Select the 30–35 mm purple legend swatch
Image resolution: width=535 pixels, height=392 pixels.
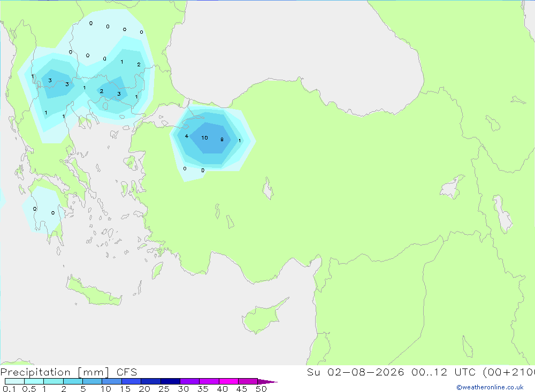[190, 381]
